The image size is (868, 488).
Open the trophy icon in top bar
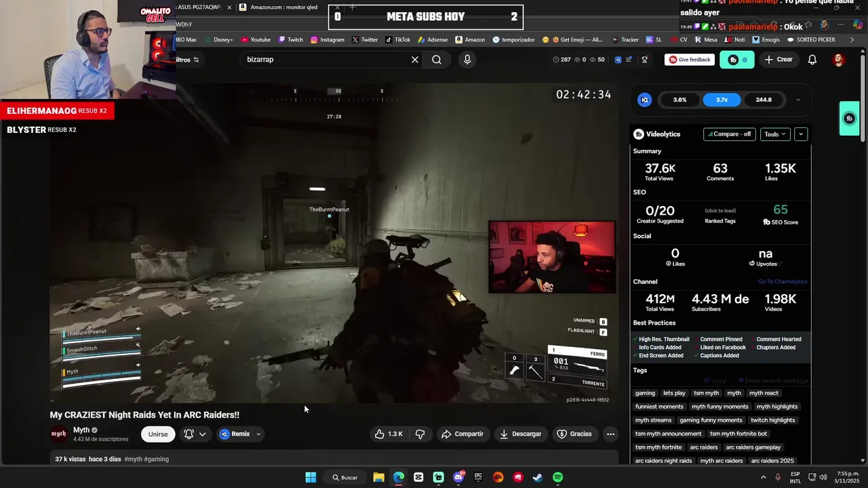pyautogui.click(x=645, y=60)
